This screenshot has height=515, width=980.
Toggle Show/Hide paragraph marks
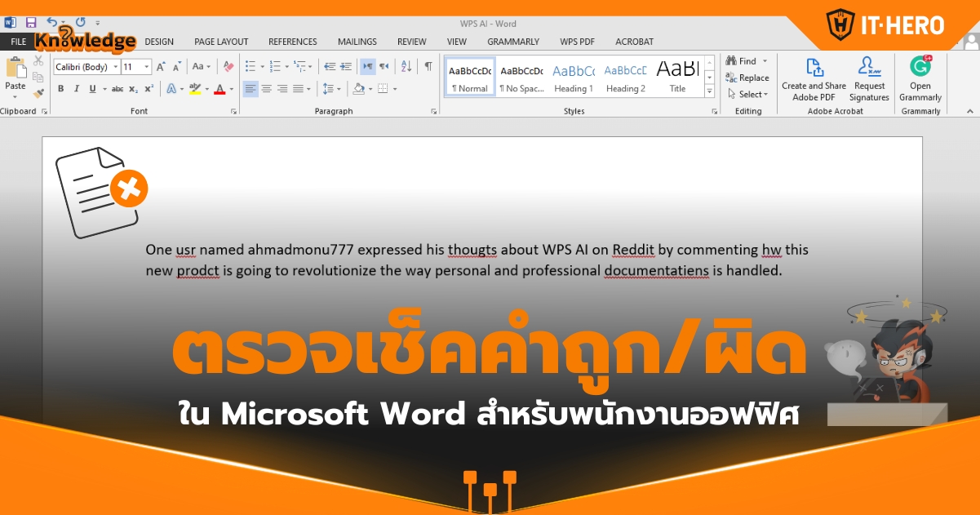pyautogui.click(x=428, y=67)
